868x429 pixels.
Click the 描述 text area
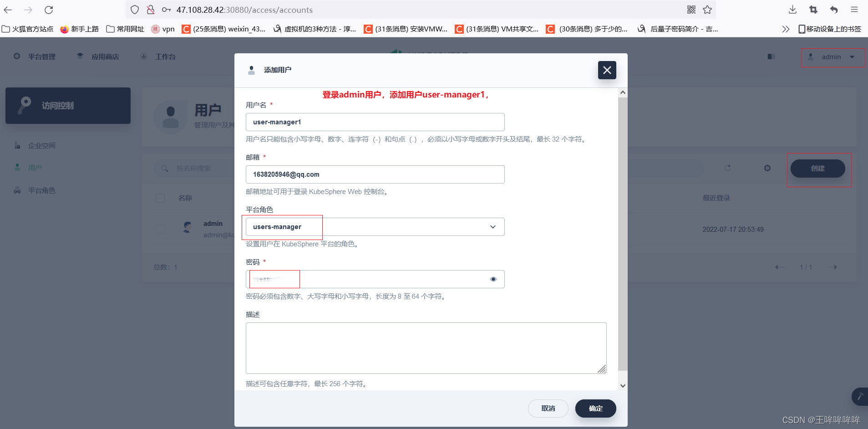point(426,348)
